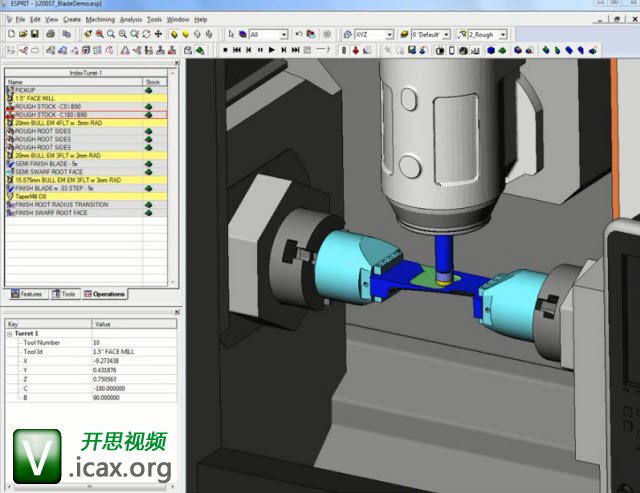Open the selection filter 'All' dropdown

(284, 35)
